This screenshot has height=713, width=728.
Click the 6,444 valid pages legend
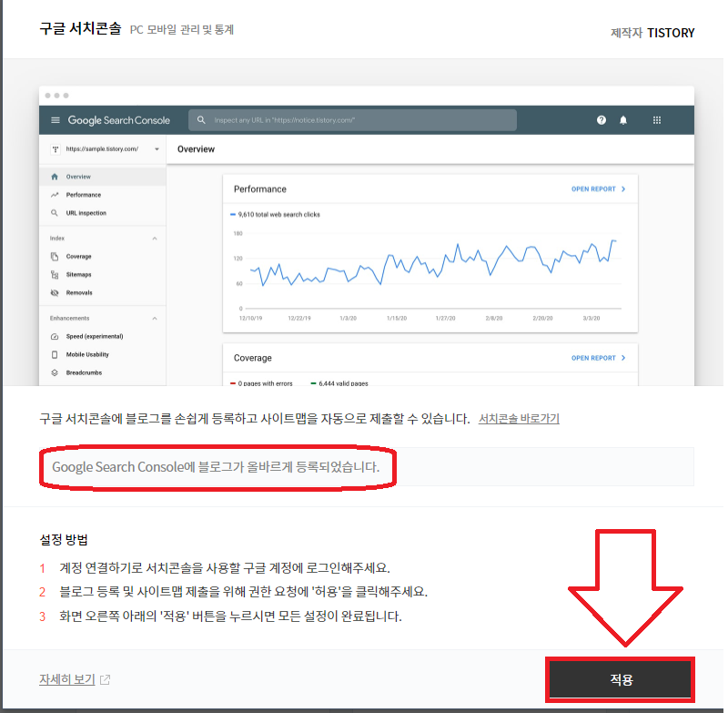[339, 383]
